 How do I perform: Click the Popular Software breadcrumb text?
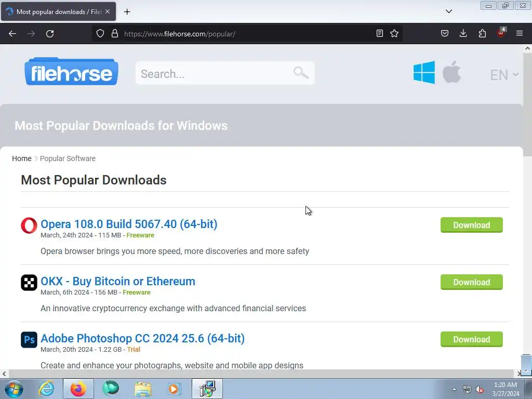68,158
